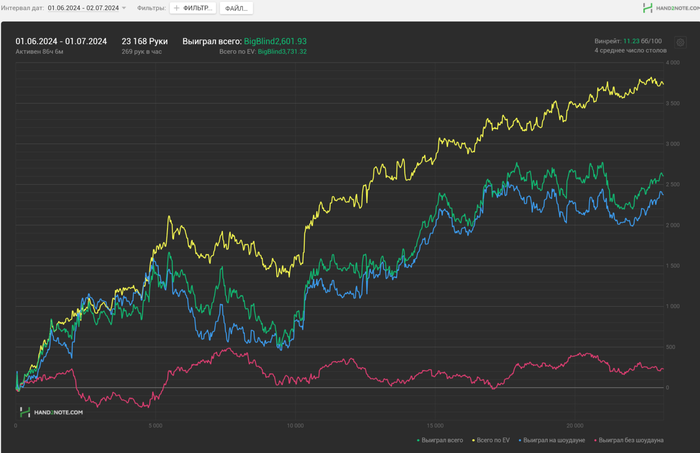
Task: Click the 2 500 y-axis label
Action: click(x=673, y=184)
